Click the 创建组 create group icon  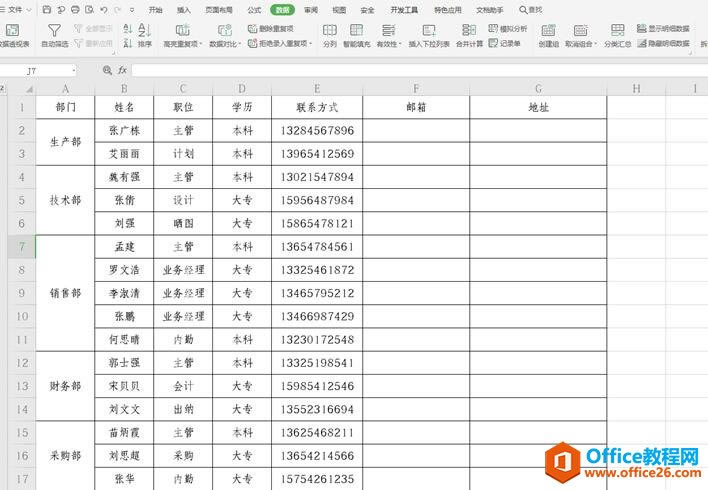click(x=548, y=31)
